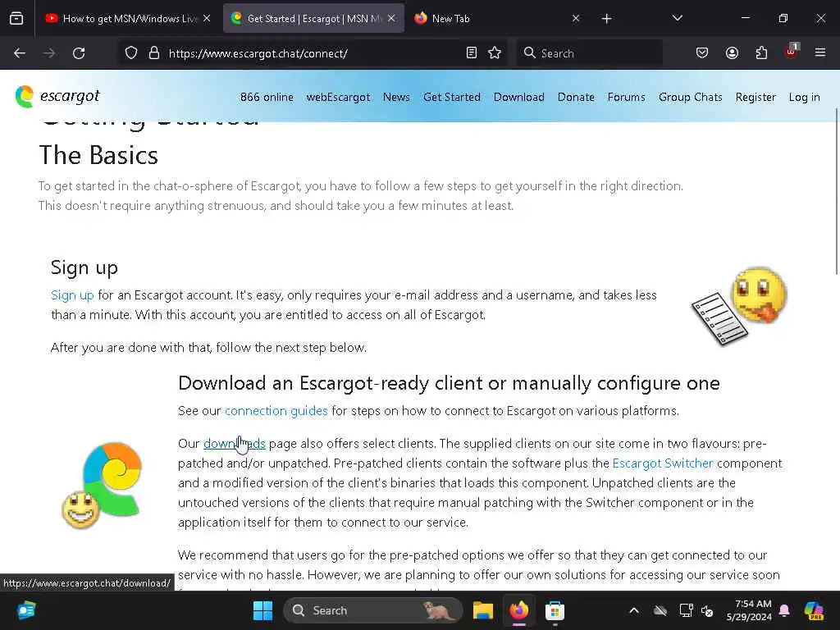Follow the Sign up link in the paragraph
This screenshot has width=840, height=630.
[72, 295]
